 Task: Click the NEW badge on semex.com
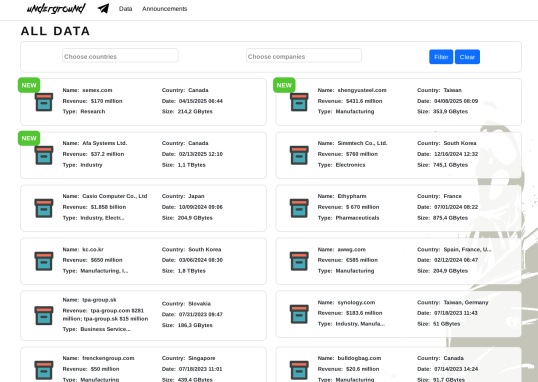(x=29, y=85)
